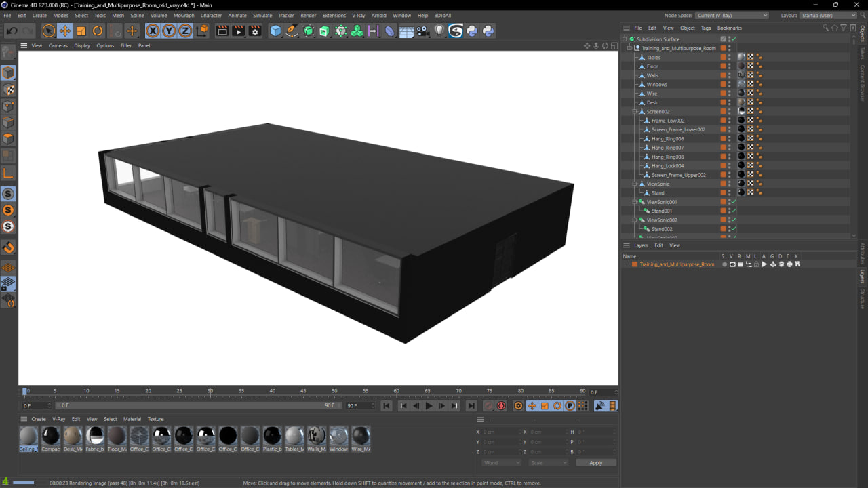The width and height of the screenshot is (868, 488).
Task: Click timeline frame 45 marker
Action: point(304,391)
